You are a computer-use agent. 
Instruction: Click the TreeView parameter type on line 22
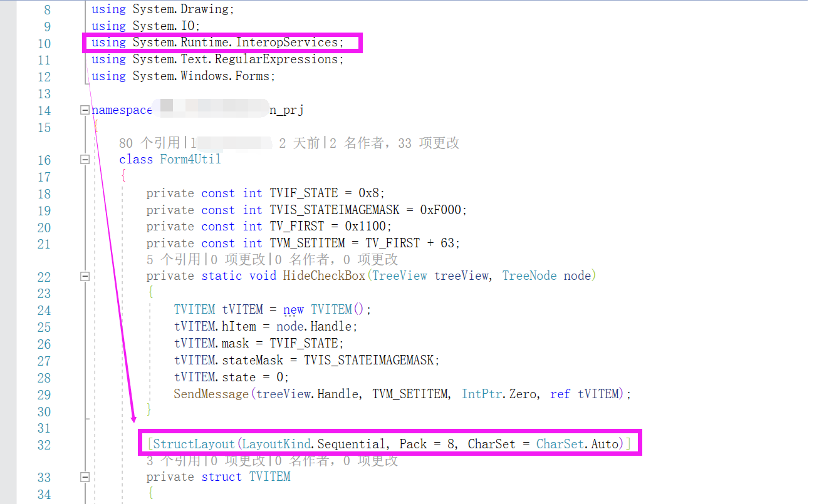tap(400, 275)
